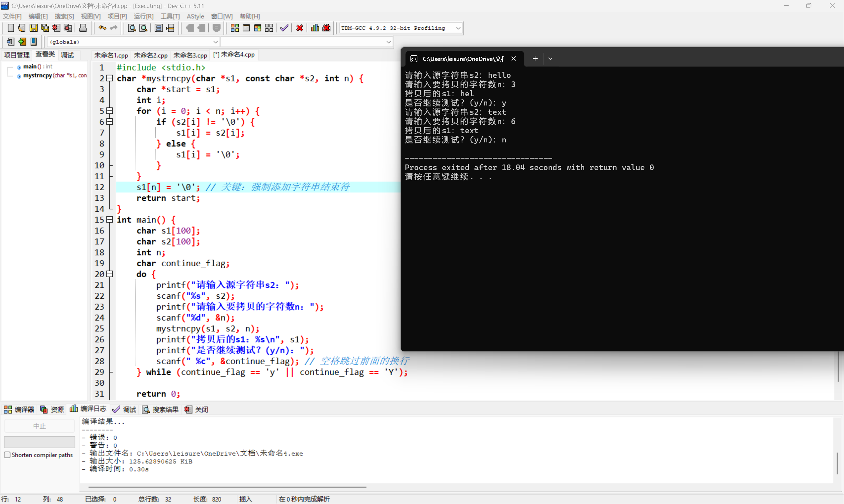Switch to the 未命名1.cpp editor tab

tap(110, 55)
